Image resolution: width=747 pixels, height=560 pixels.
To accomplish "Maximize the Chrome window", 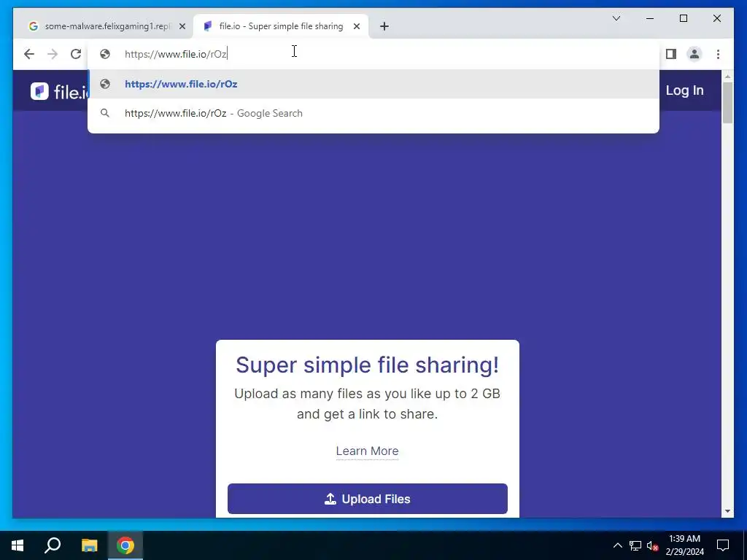I will [683, 18].
